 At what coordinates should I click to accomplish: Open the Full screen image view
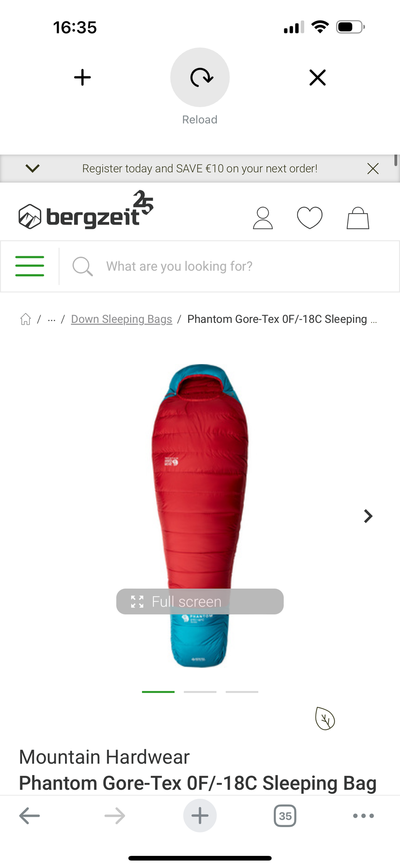pyautogui.click(x=200, y=601)
